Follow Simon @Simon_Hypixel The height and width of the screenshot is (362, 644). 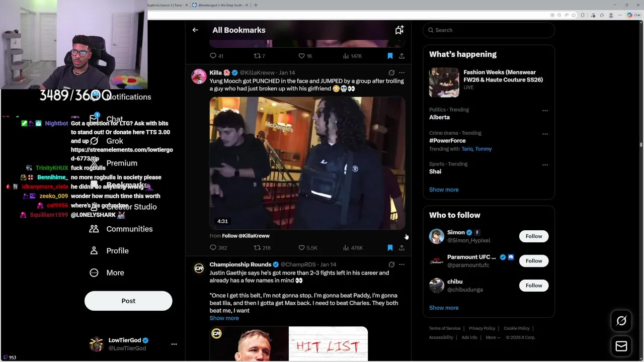534,236
